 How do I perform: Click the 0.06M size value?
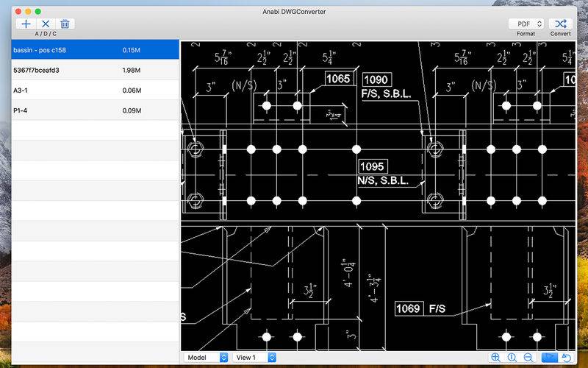click(132, 91)
